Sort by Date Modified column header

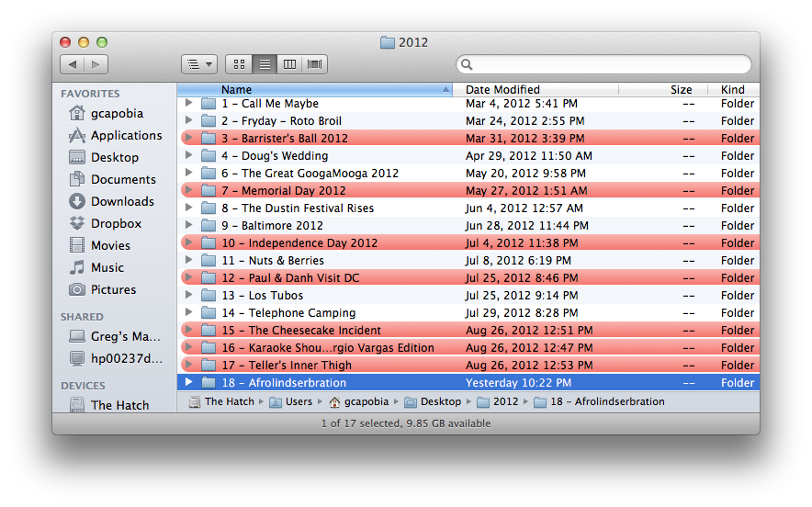536,90
